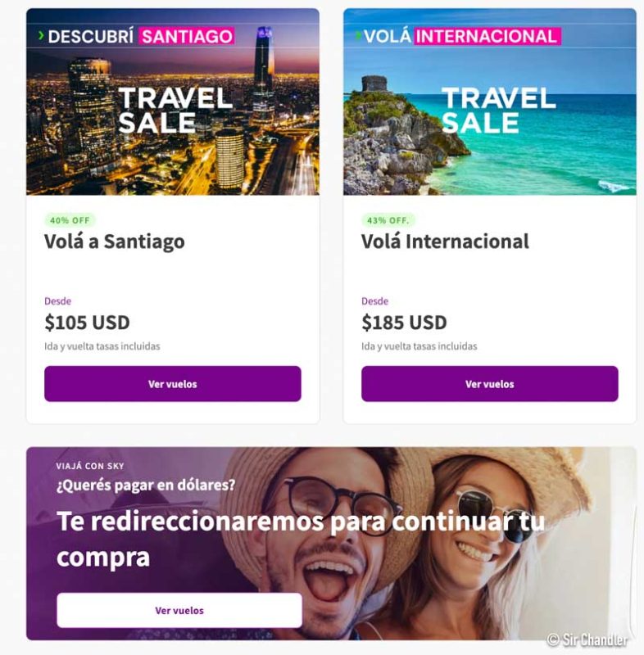
Task: Open the Santiago night skyline image
Action: tap(173, 102)
